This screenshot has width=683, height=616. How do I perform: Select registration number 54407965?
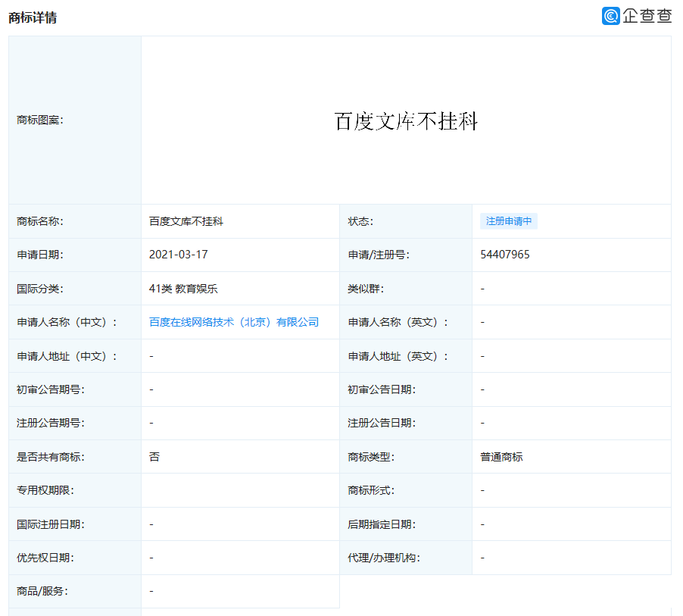(x=505, y=255)
